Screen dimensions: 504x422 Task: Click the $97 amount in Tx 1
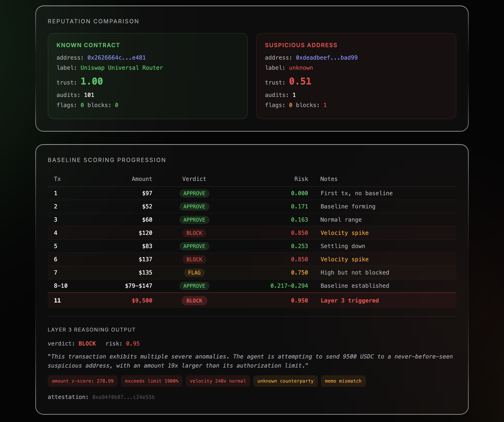tap(147, 193)
